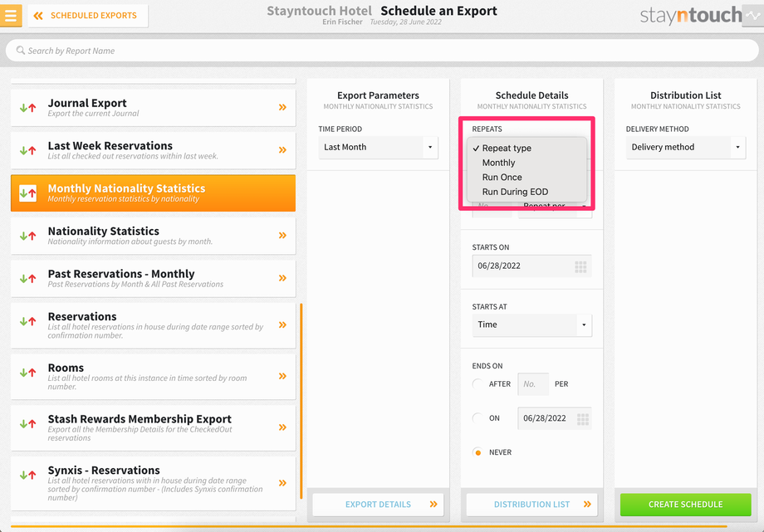Click the activity pulse icon
764x532 pixels.
(x=753, y=16)
